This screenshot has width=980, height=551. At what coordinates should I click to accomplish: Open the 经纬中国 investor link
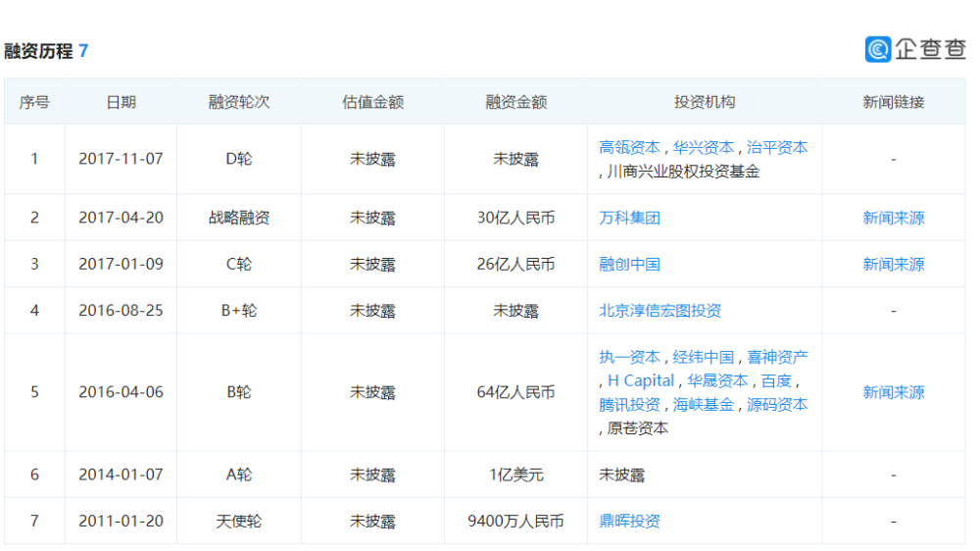click(703, 357)
